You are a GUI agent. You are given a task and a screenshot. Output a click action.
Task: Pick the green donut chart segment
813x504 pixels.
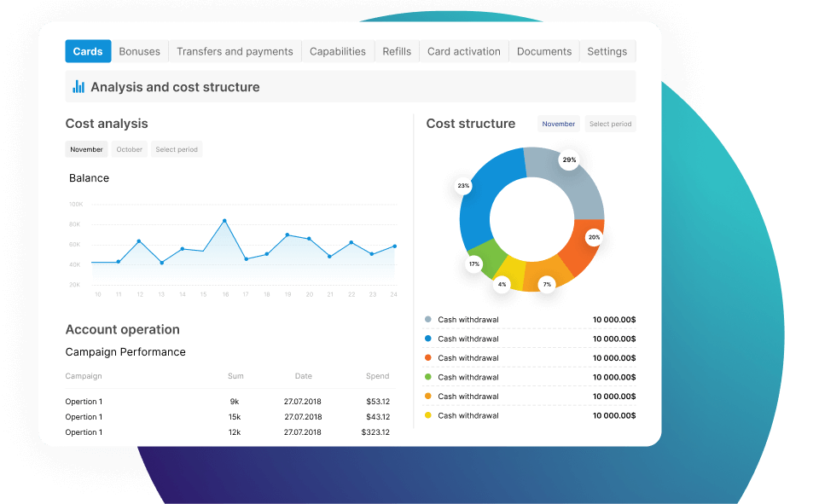[488, 258]
